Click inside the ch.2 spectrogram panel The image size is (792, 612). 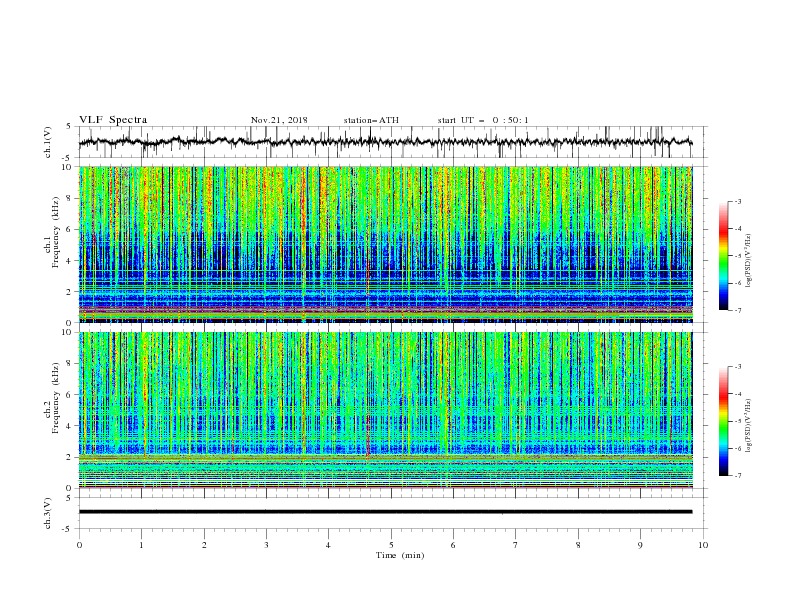(x=386, y=410)
